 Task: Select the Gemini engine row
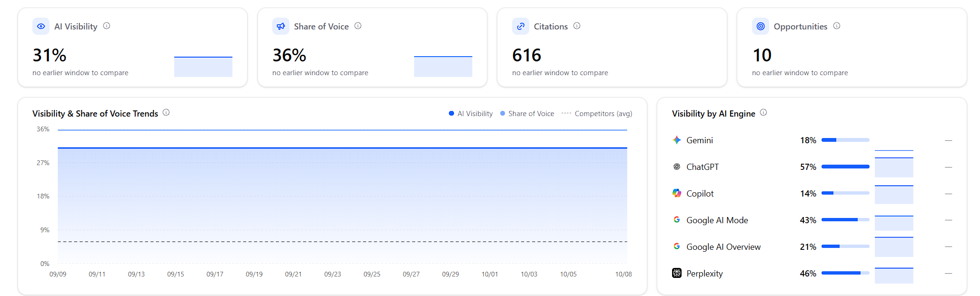click(812, 140)
